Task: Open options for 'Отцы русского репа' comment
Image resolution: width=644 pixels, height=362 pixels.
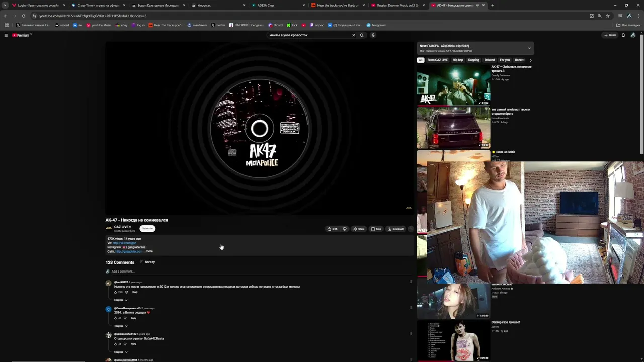Action: (x=411, y=333)
